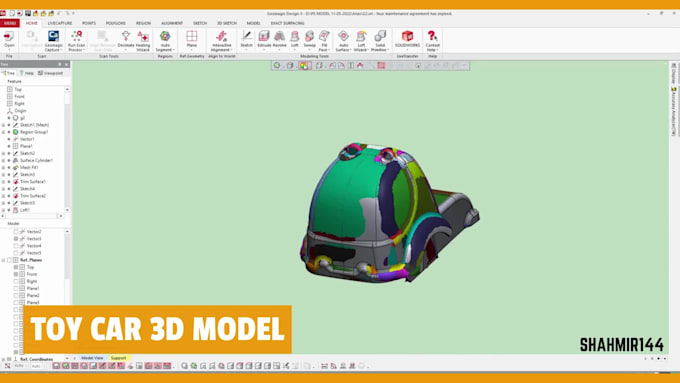Expand Region Group1 feature node
The height and width of the screenshot is (383, 680).
point(3,132)
